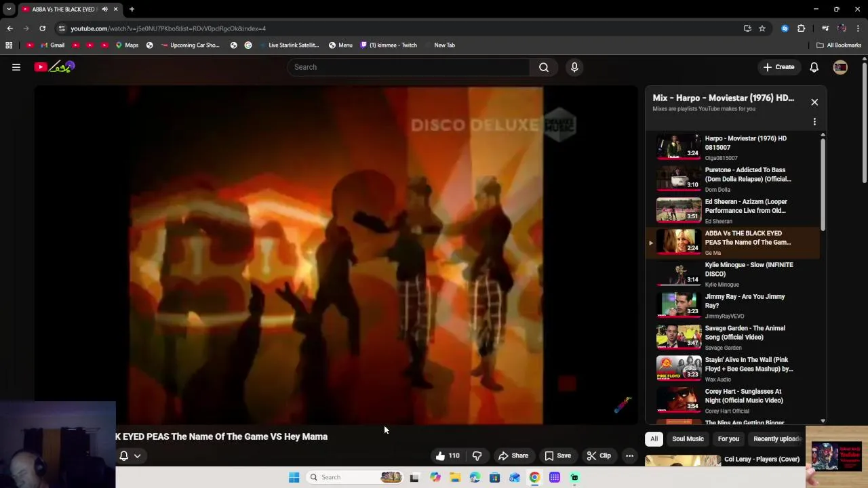Expand the notification preference chevron
Screen dimensions: 868x488
pyautogui.click(x=137, y=455)
